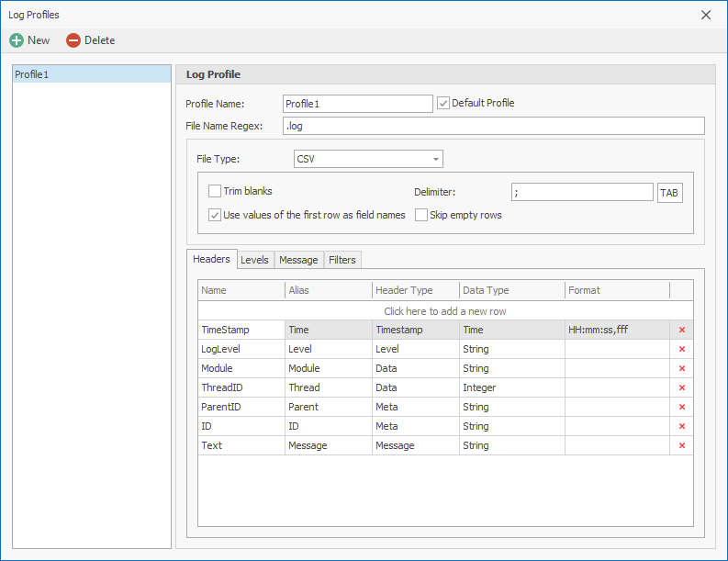The width and height of the screenshot is (728, 561).
Task: Sort by the Alias column header
Action: [329, 290]
